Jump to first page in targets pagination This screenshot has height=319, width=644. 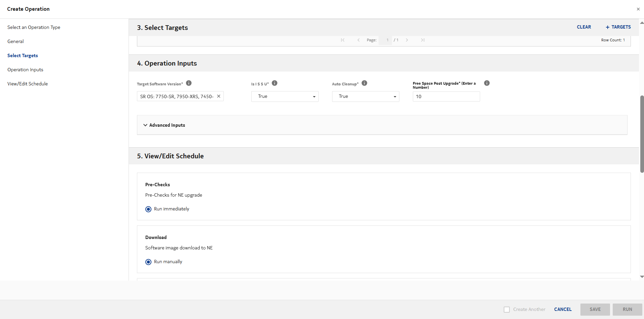point(343,40)
